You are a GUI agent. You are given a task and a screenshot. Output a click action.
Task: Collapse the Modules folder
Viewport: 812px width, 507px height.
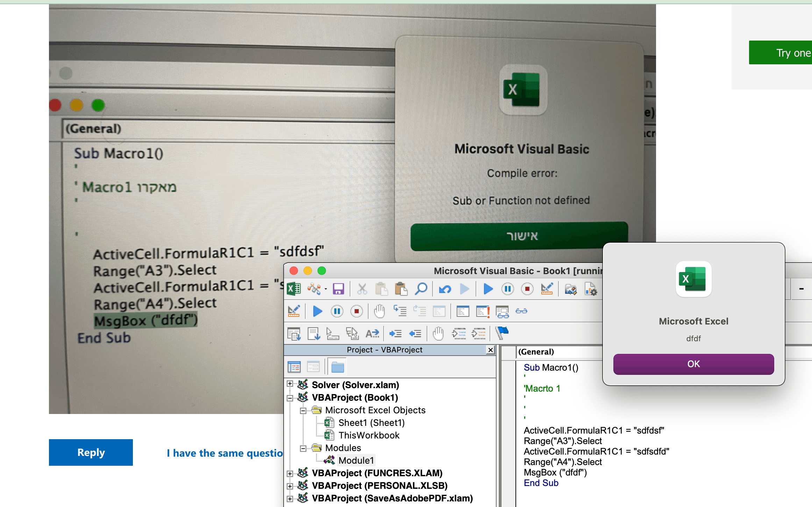click(303, 448)
